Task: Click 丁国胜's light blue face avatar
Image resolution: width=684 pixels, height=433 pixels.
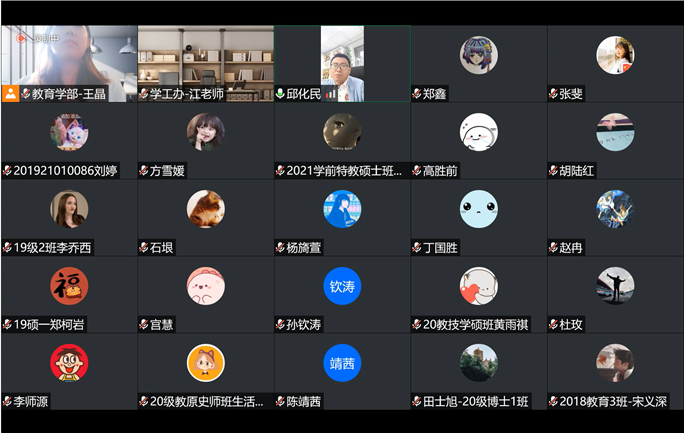Action: pyautogui.click(x=479, y=209)
